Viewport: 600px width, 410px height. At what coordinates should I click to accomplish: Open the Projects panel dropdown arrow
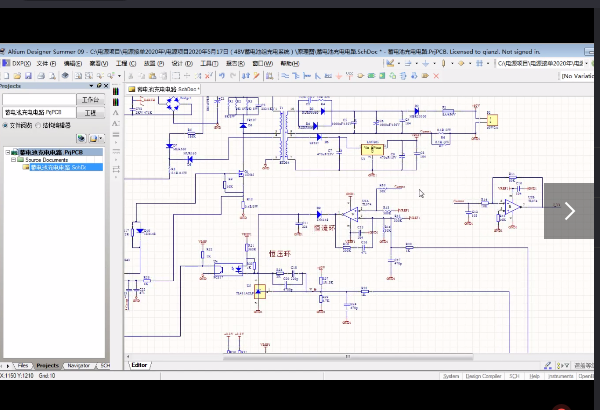(x=91, y=86)
